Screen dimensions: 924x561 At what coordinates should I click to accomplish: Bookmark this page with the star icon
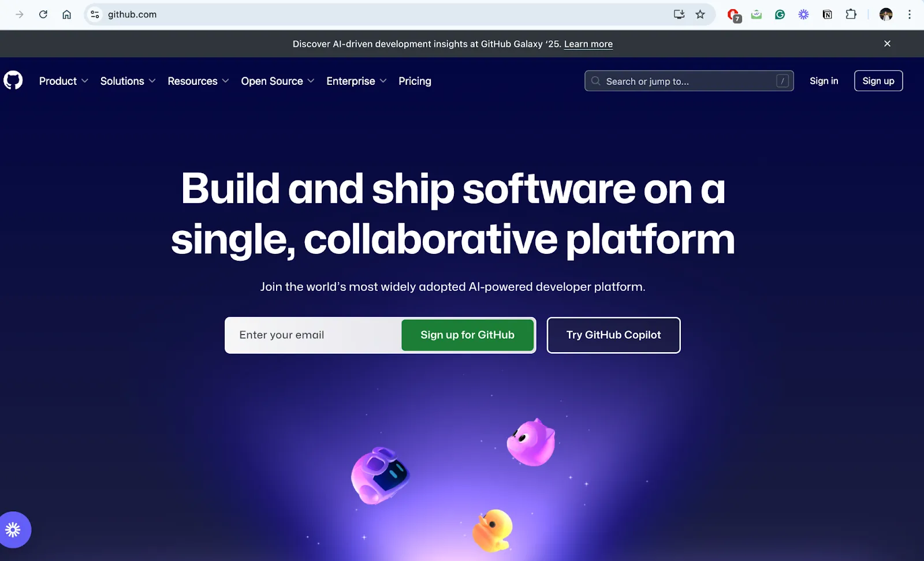701,14
